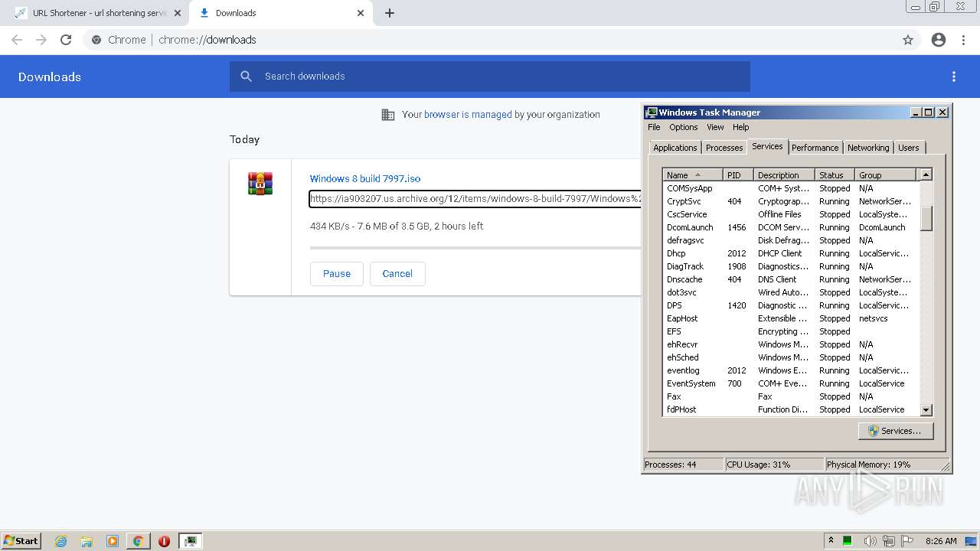Close the URL Shortener tab
Viewport: 980px width, 551px height.
[x=177, y=13]
